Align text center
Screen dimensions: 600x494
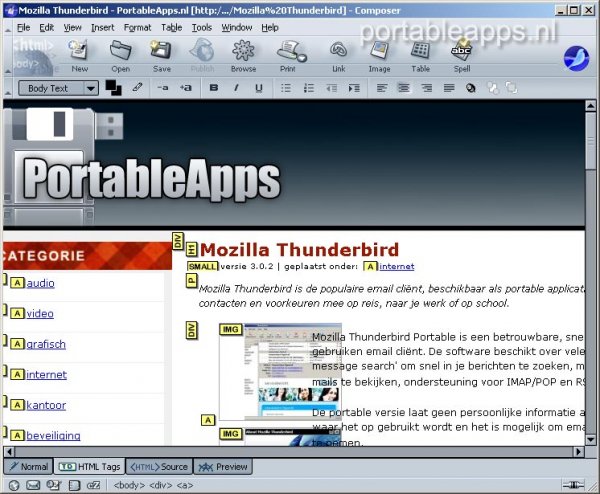click(x=404, y=88)
